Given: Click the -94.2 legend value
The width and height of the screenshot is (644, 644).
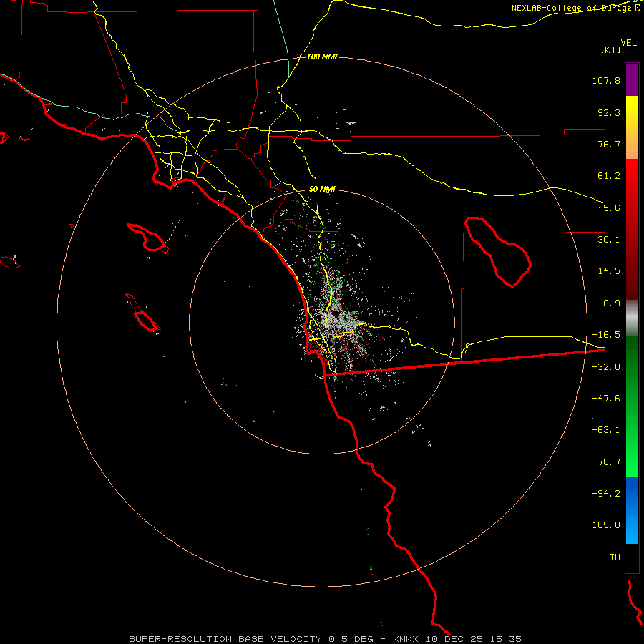Looking at the screenshot, I should click(x=606, y=493).
